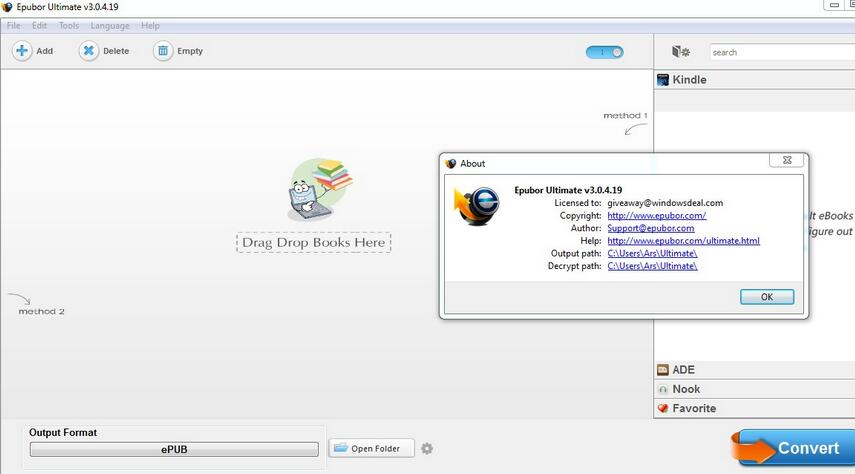855x474 pixels.
Task: Expand the ADE section
Action: (x=755, y=370)
